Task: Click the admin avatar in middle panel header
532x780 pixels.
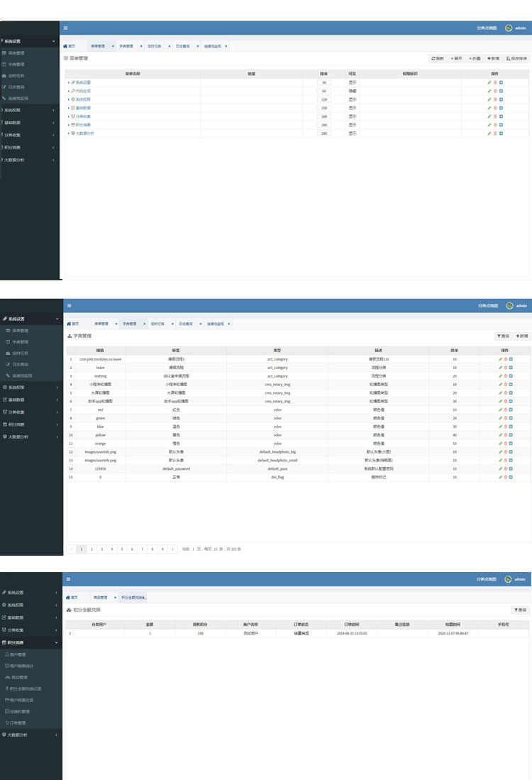Action: [x=509, y=306]
